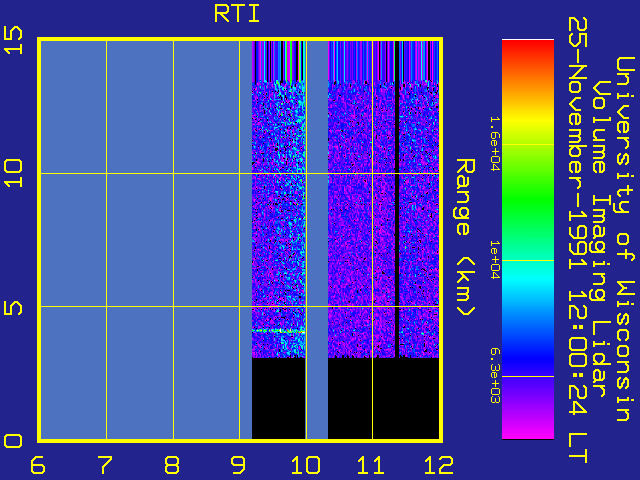Click range axis tick label '5'

[13, 307]
